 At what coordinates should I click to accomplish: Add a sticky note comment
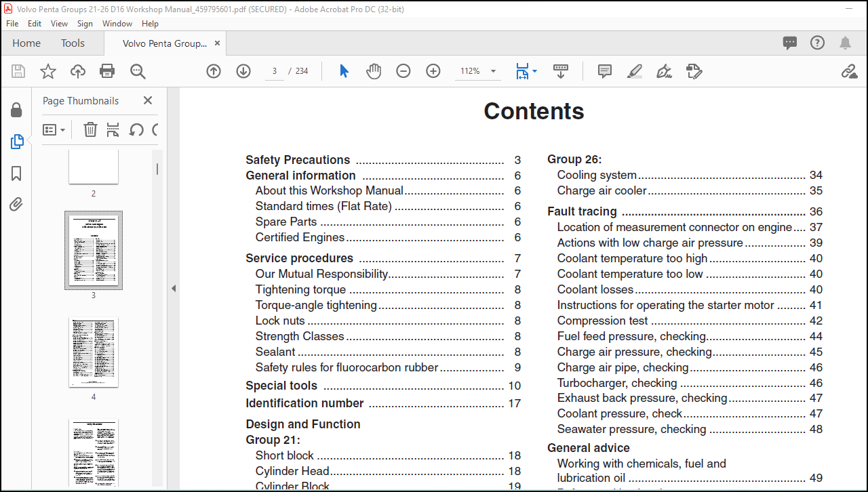pyautogui.click(x=605, y=71)
